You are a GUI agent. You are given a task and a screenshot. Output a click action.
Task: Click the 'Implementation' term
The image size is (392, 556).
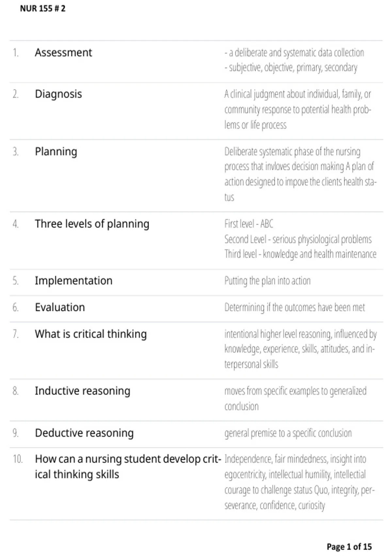tap(73, 281)
